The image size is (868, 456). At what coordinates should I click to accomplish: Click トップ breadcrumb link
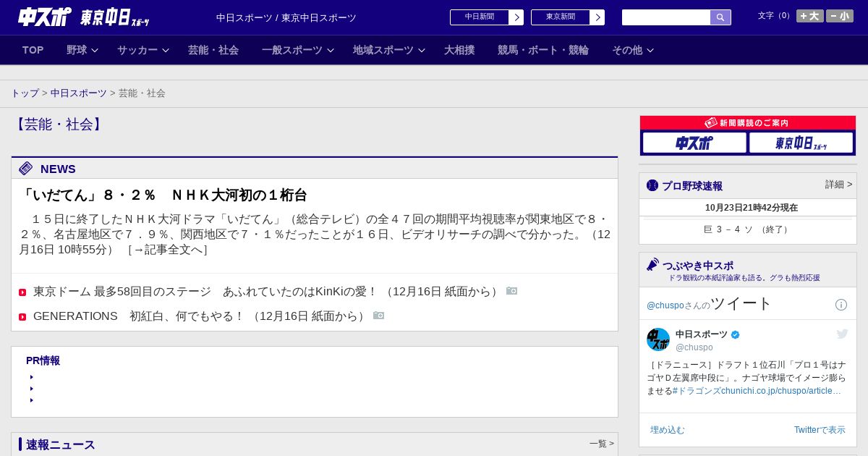pyautogui.click(x=25, y=93)
